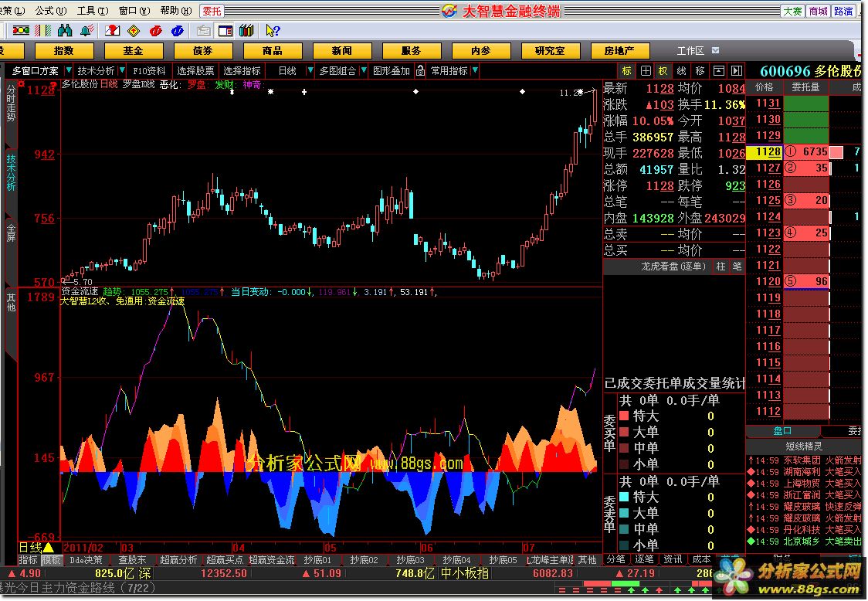Open the 逐笔 tab in the bottom panel
This screenshot has width=868, height=601.
(644, 559)
